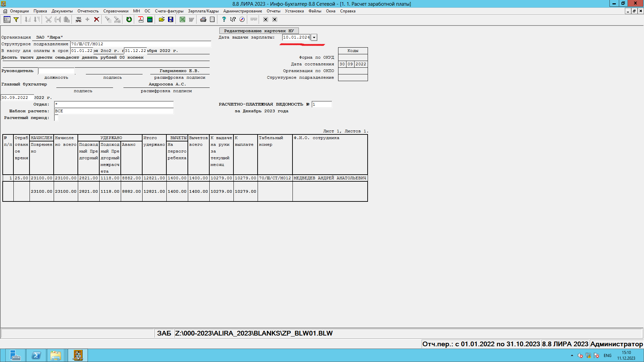
Task: Click the blue question mark help icon
Action: [224, 19]
